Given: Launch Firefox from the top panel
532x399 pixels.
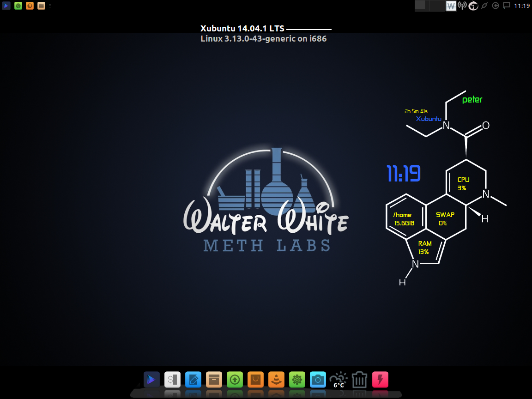Looking at the screenshot, I should pos(30,6).
